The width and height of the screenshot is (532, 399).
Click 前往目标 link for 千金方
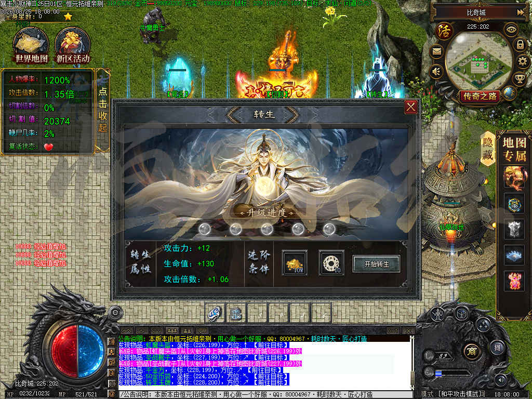point(264,370)
